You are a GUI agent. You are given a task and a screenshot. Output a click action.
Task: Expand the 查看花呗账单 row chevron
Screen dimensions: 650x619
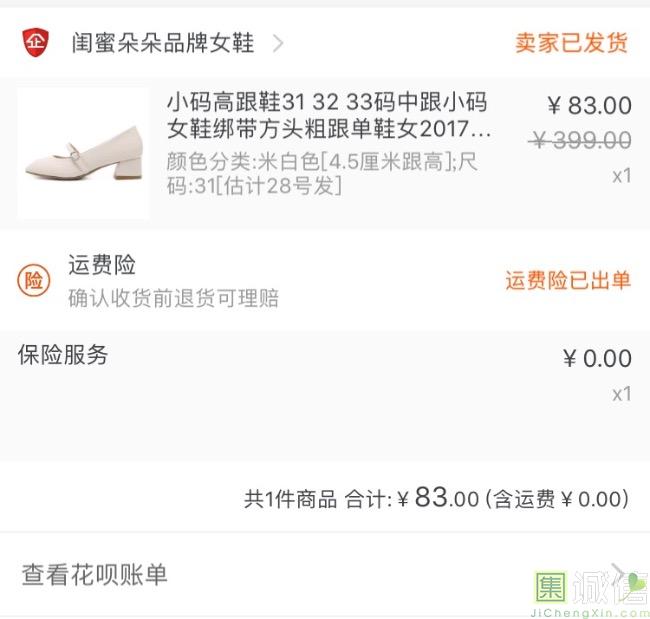[620, 574]
